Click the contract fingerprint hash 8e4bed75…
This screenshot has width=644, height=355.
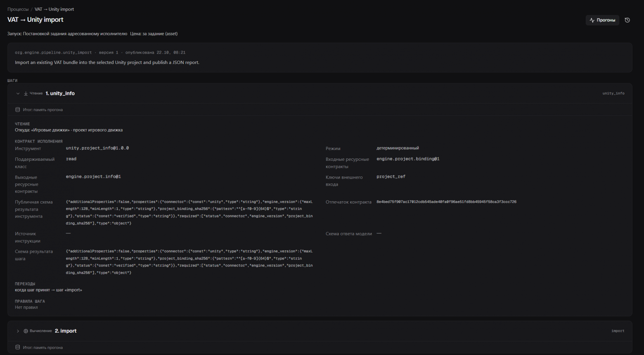[446, 202]
